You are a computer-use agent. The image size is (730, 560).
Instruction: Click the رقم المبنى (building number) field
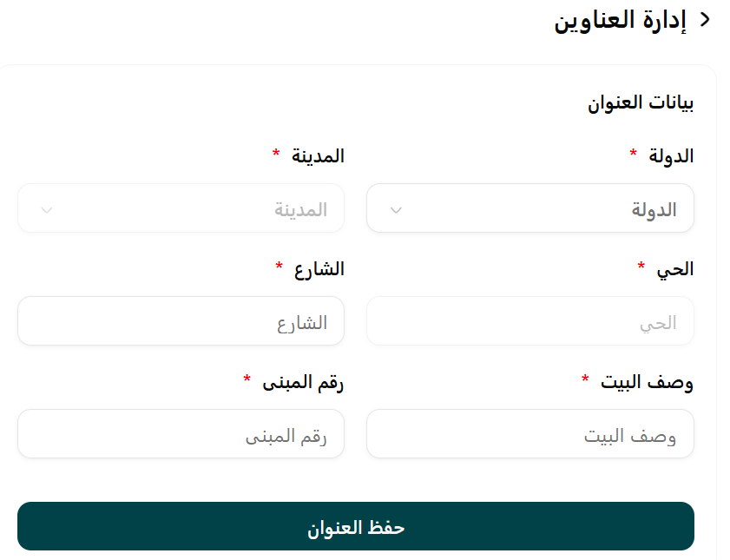[180, 433]
